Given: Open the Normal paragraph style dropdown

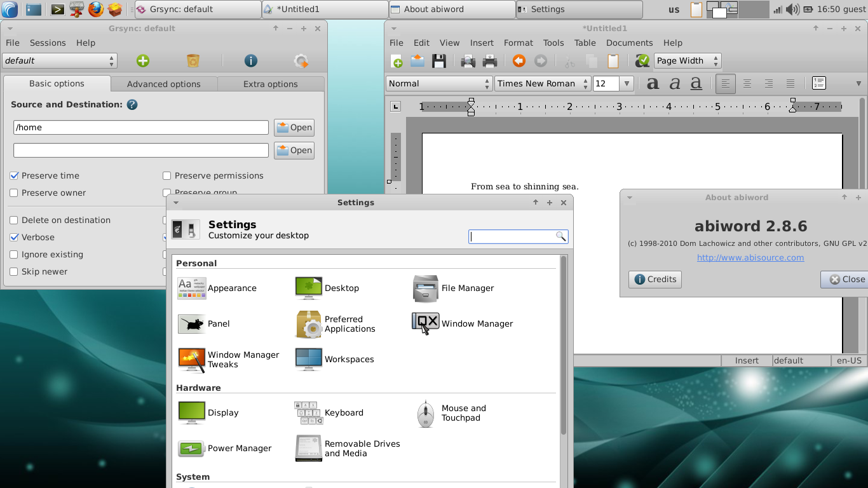Looking at the screenshot, I should [x=439, y=83].
